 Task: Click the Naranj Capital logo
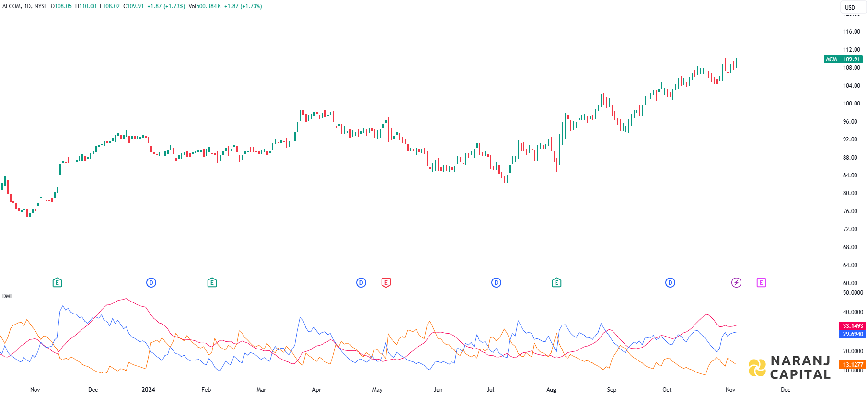(x=789, y=368)
